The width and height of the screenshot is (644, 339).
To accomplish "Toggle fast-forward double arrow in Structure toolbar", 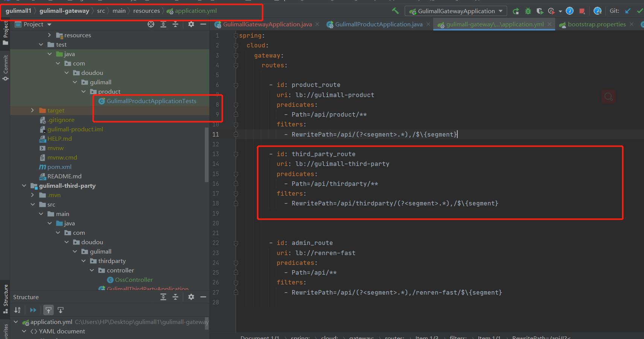I will [33, 310].
